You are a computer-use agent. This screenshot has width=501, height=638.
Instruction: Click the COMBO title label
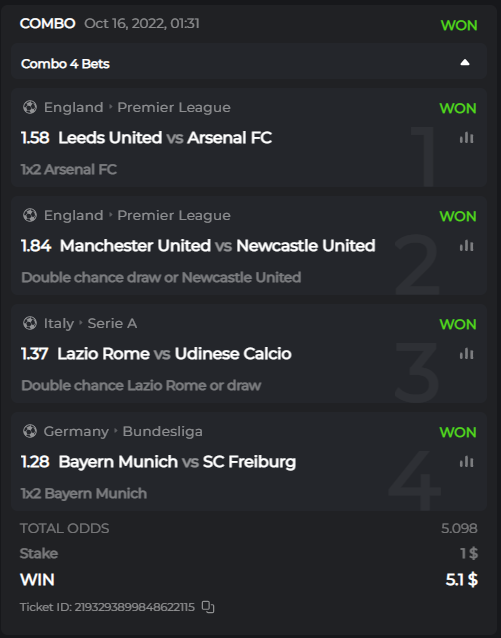tap(48, 24)
